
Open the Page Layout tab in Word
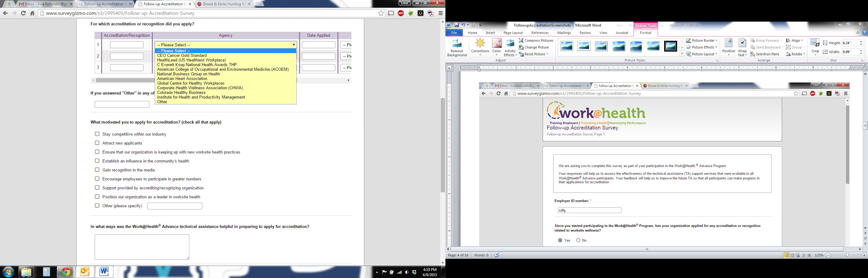click(513, 33)
